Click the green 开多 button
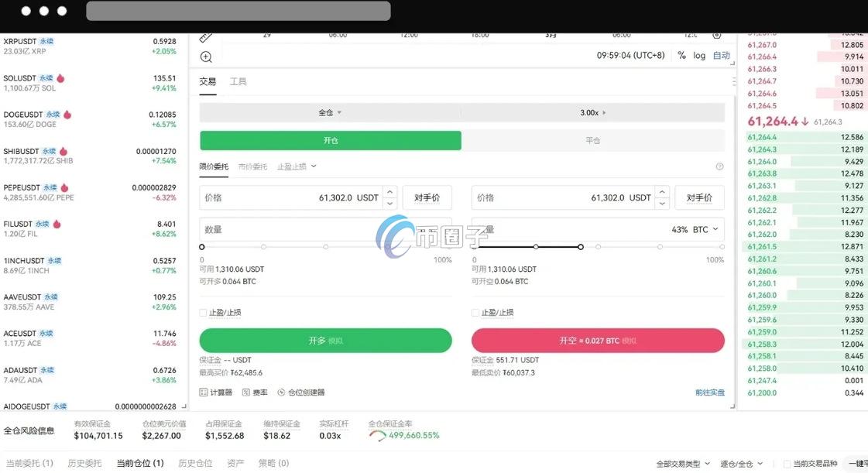868x473 pixels. tap(326, 340)
